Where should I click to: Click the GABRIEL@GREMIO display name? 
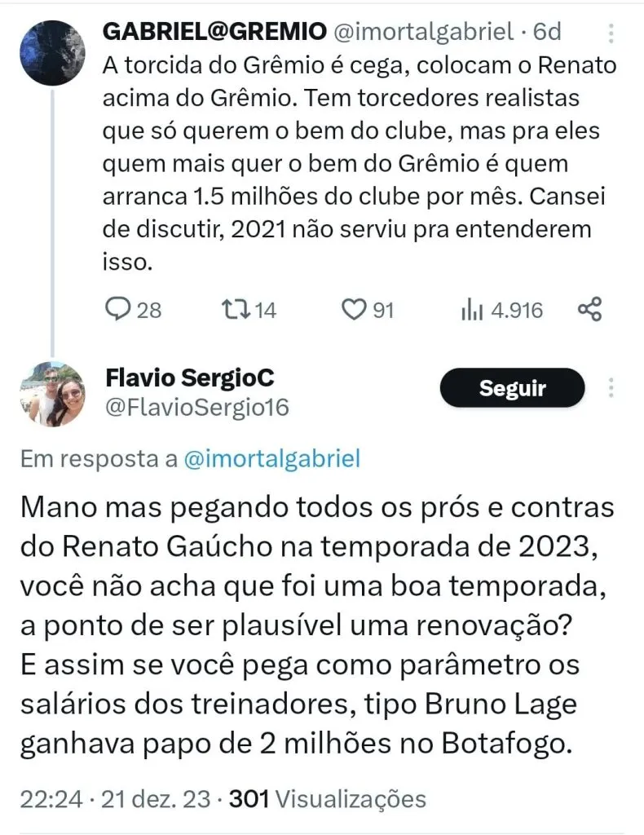[214, 32]
